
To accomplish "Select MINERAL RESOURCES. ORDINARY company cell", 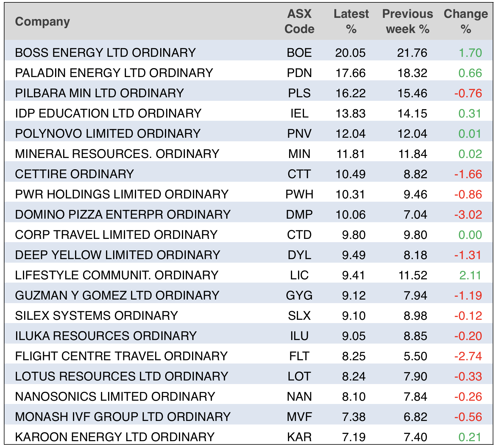I will (117, 154).
